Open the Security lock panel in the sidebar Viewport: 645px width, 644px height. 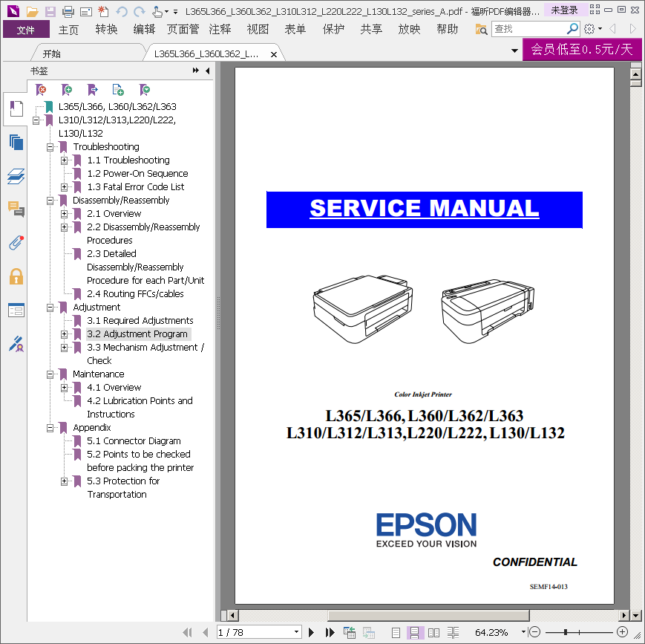16,276
